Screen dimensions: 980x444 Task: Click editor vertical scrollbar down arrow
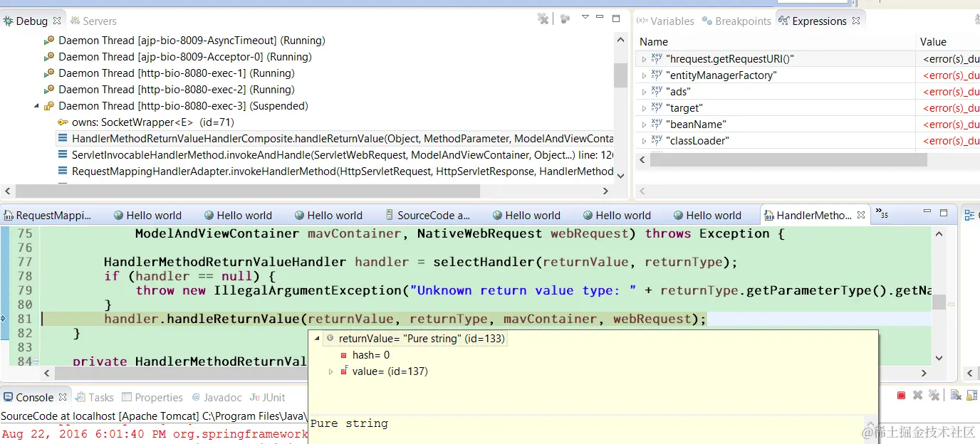[x=939, y=358]
